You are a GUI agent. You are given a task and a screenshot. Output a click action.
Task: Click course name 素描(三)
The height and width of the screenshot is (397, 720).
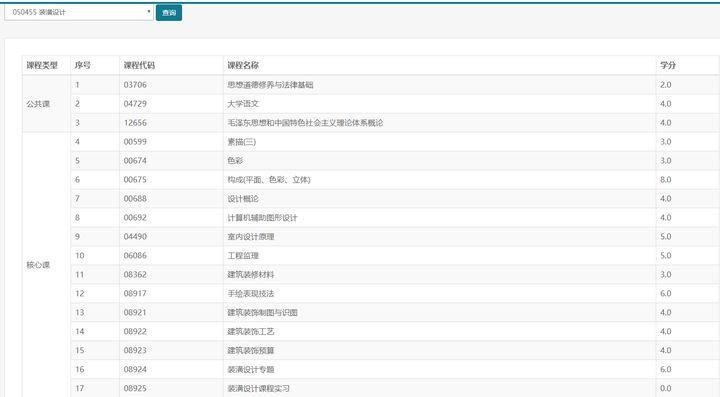242,142
